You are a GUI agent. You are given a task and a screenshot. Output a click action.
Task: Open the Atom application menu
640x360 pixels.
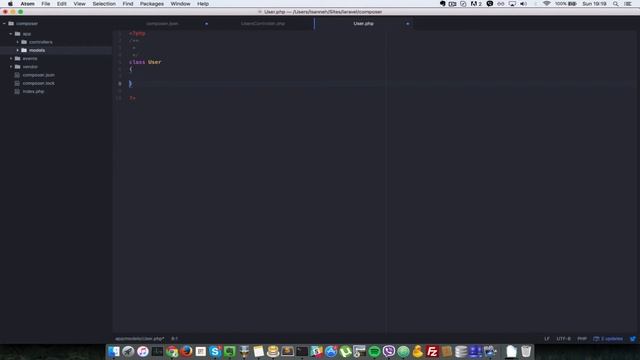point(27,4)
